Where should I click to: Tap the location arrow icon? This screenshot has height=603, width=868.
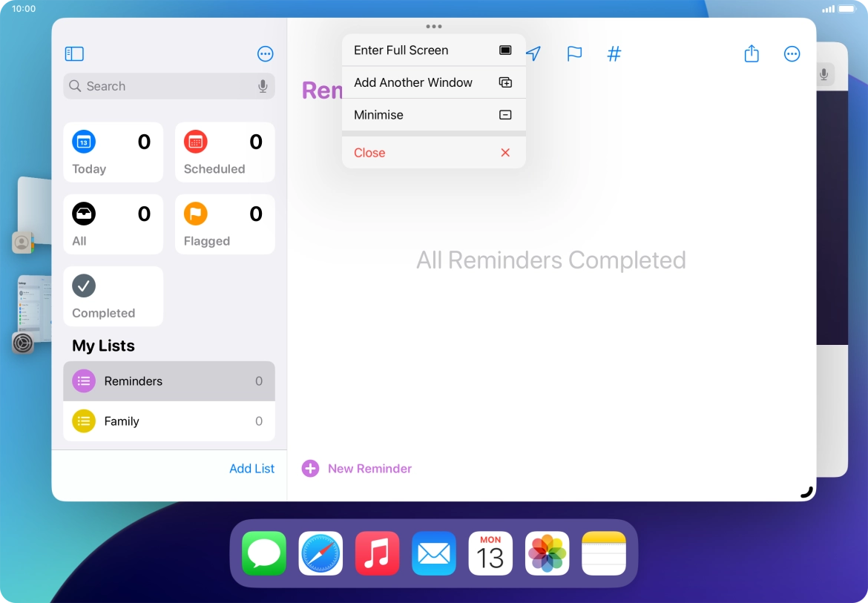tap(533, 54)
